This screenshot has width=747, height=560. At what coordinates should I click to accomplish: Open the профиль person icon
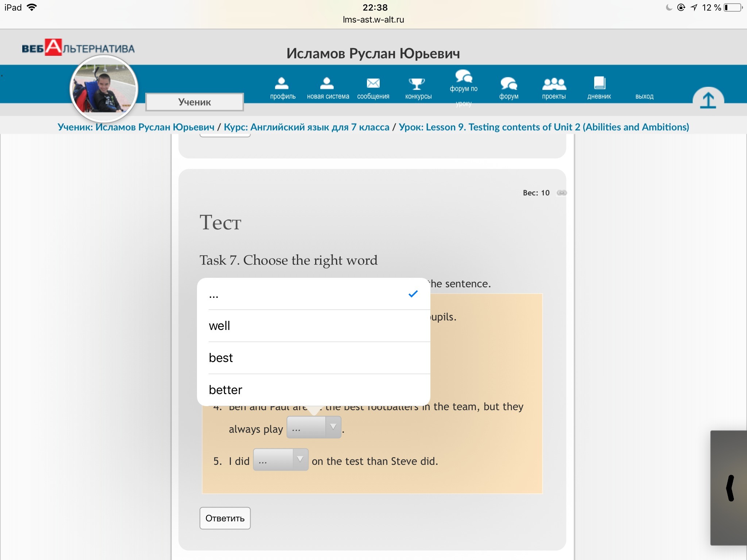(x=282, y=83)
